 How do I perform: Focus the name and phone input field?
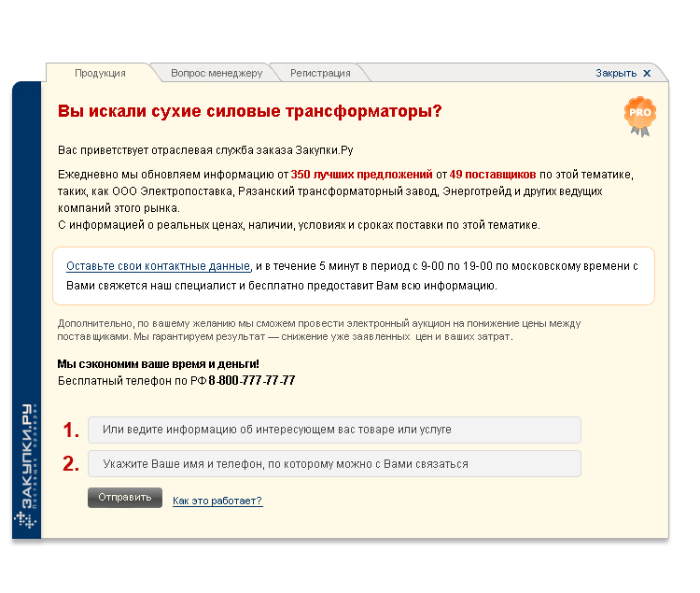click(334, 464)
